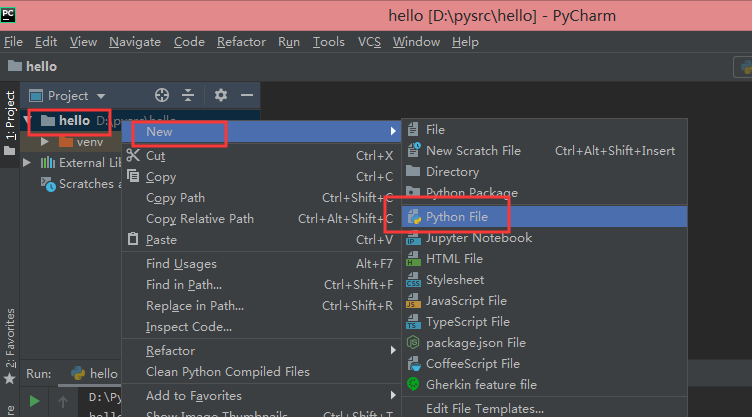Screen dimensions: 752x417
Task: Click the green Run arrow icon
Action: tap(35, 401)
